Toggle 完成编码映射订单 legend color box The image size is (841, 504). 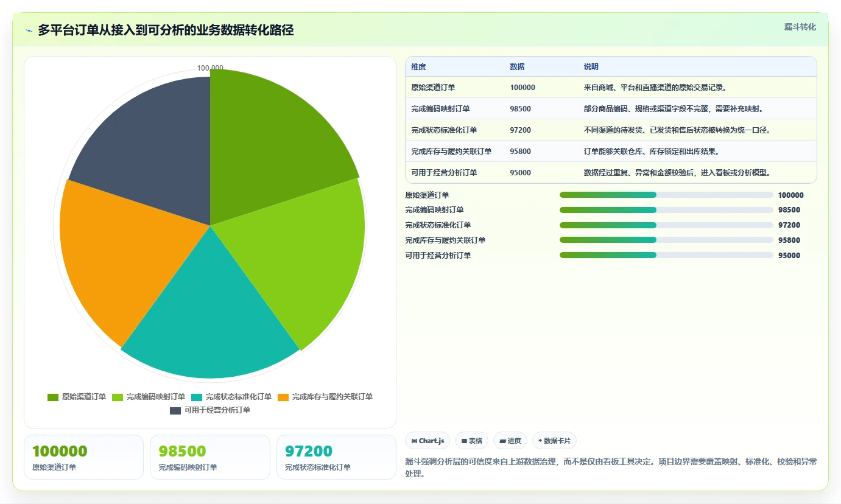118,397
